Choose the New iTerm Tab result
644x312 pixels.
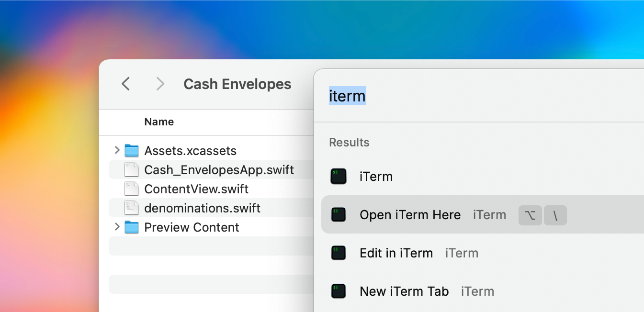point(483,291)
